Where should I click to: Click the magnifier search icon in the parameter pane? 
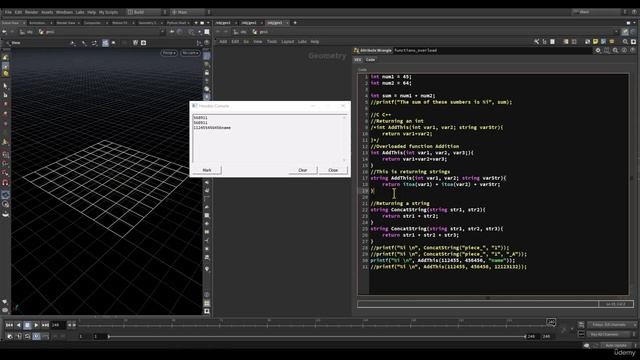click(x=615, y=50)
